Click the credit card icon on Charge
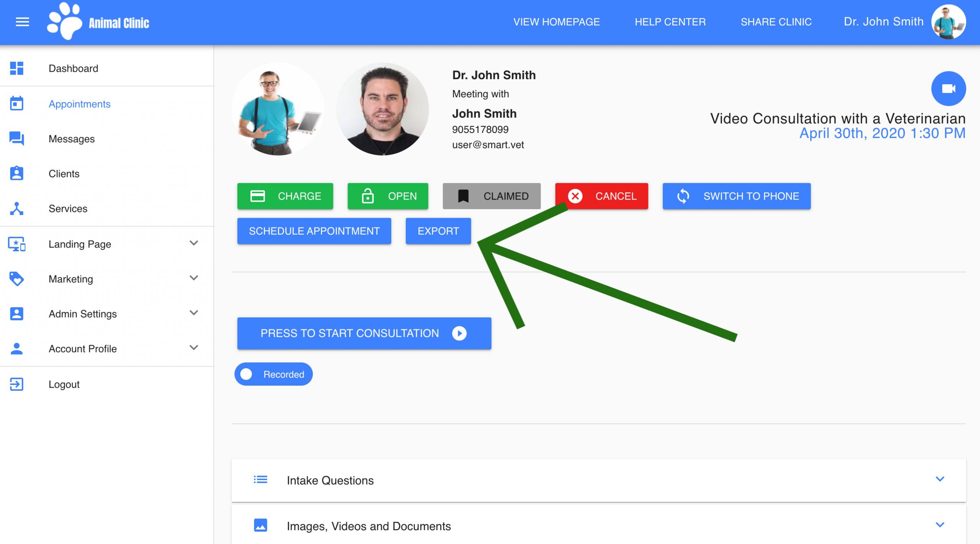980x544 pixels. pos(257,196)
